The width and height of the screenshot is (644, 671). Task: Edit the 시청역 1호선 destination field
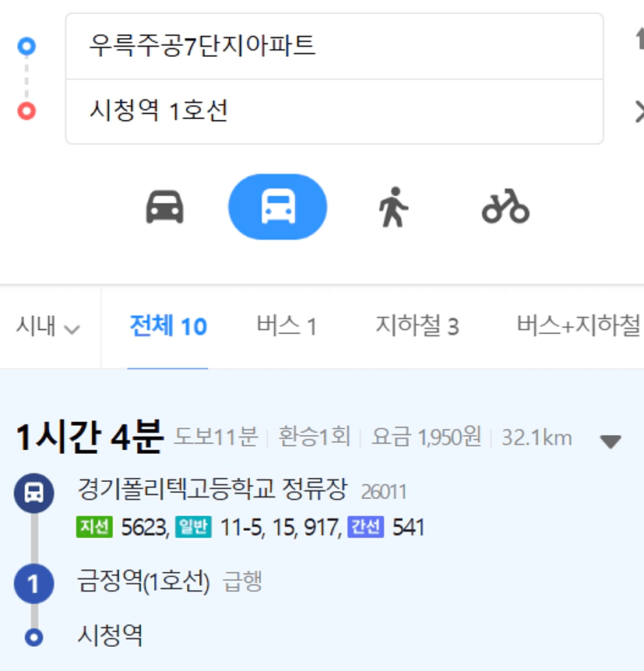334,111
